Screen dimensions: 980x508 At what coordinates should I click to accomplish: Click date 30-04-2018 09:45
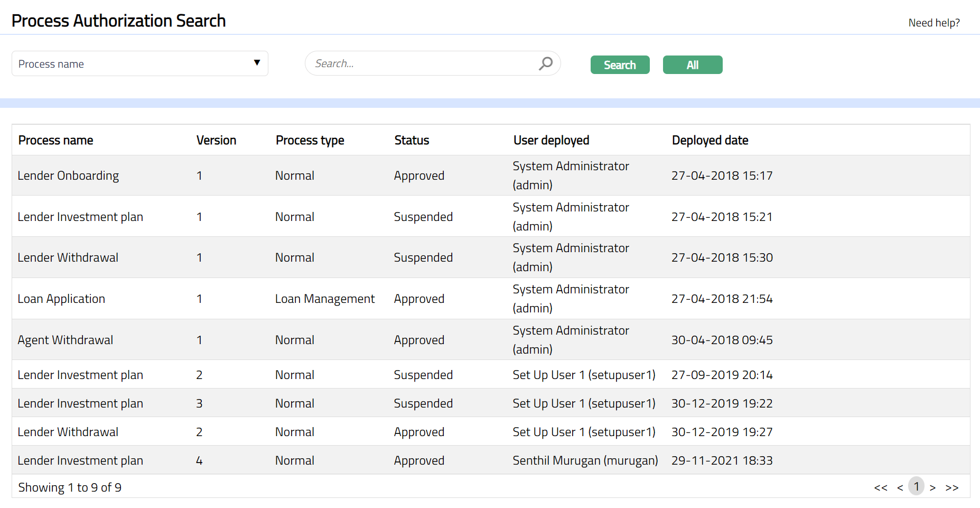pos(722,340)
